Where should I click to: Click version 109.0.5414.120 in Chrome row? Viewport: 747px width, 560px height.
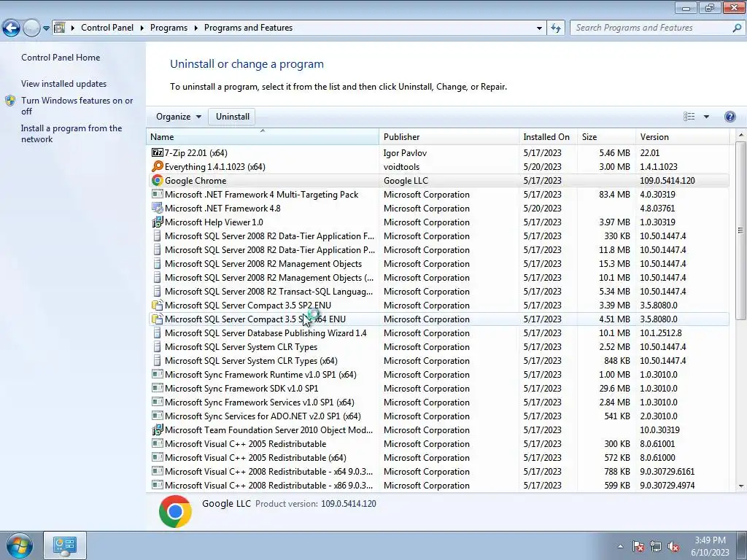pyautogui.click(x=667, y=181)
